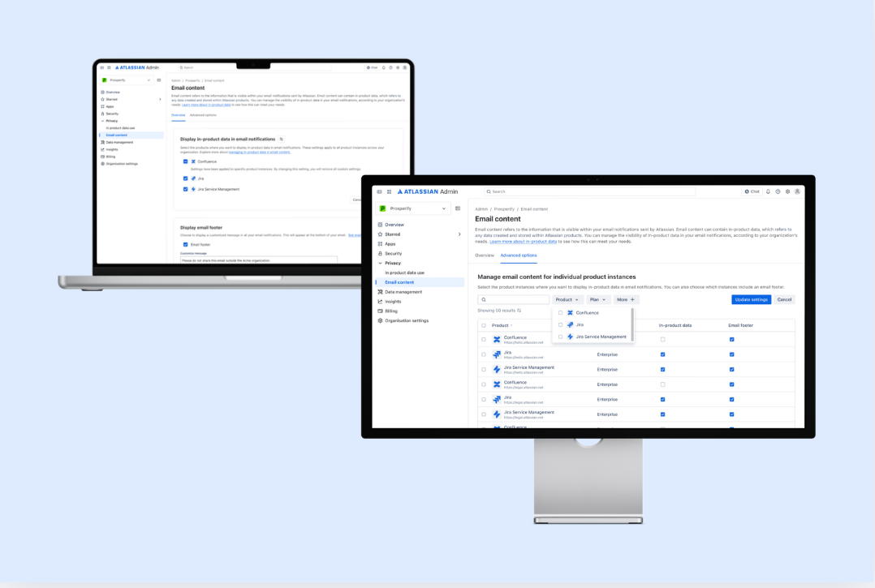
Task: Click Jira icon in hello.atlassian.net row
Action: 497,354
